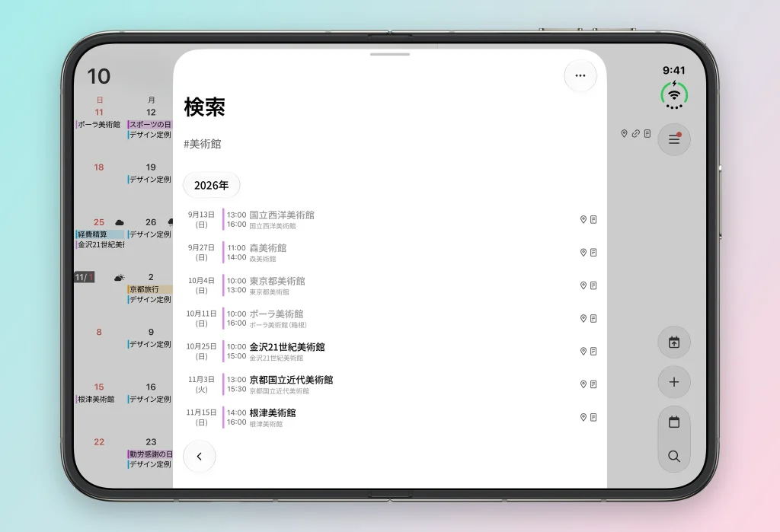Tap location pin for 森美術館 row
This screenshot has height=532, width=780.
pyautogui.click(x=583, y=252)
